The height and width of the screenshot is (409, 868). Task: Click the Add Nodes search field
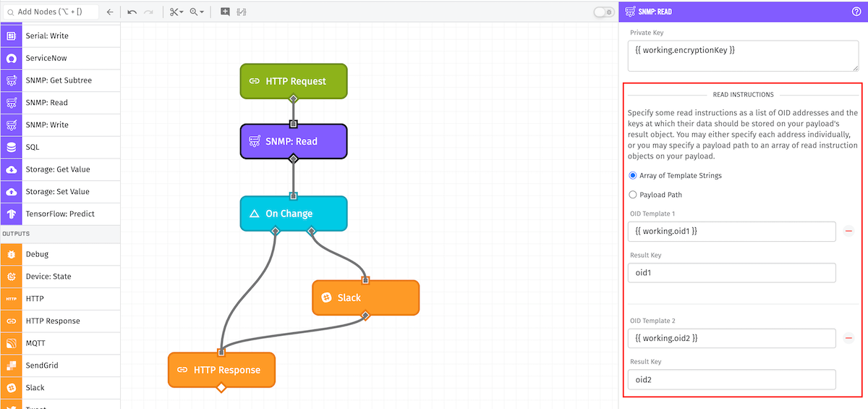point(49,12)
